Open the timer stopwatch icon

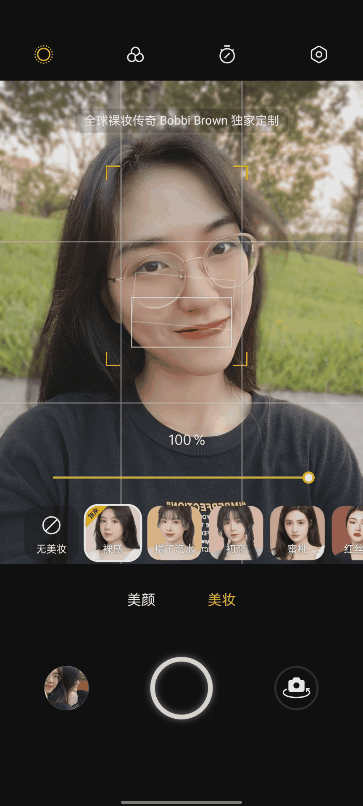(227, 54)
